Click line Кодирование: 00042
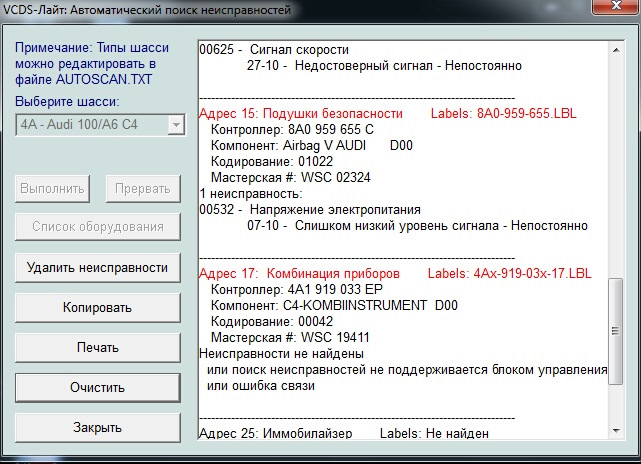Viewport: 641px width, 464px height. 272,321
